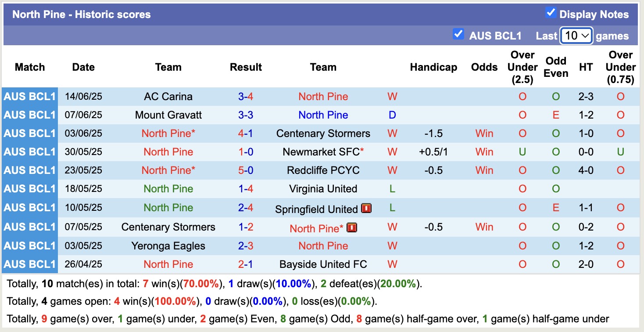Open Redcliffe PCYC team page
The image size is (644, 332).
tap(323, 170)
